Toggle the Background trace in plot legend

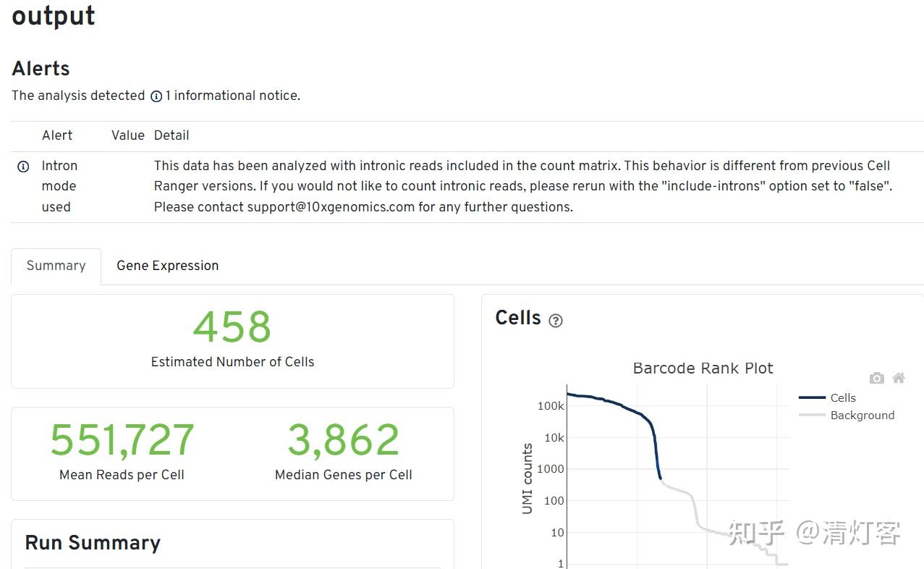862,415
